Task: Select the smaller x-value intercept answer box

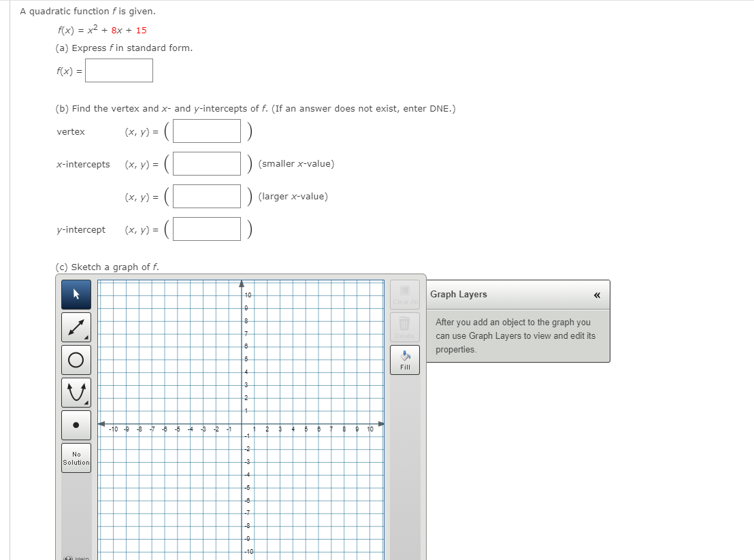Action: point(206,163)
